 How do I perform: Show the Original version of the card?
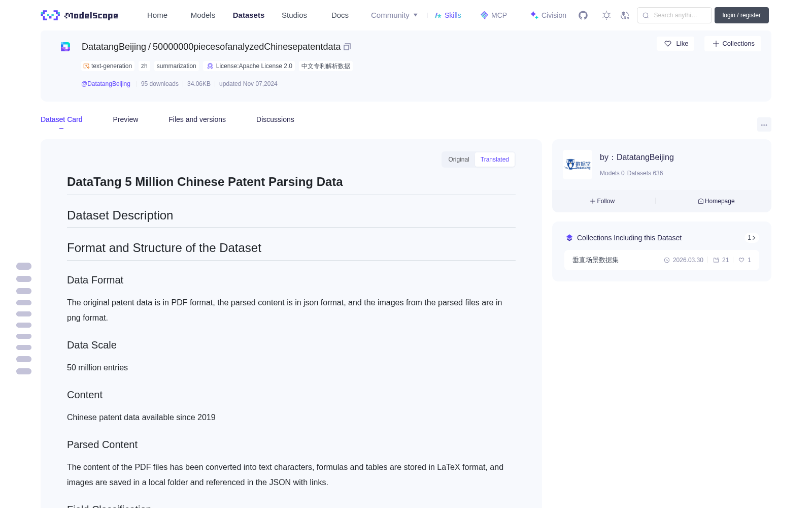pyautogui.click(x=459, y=160)
